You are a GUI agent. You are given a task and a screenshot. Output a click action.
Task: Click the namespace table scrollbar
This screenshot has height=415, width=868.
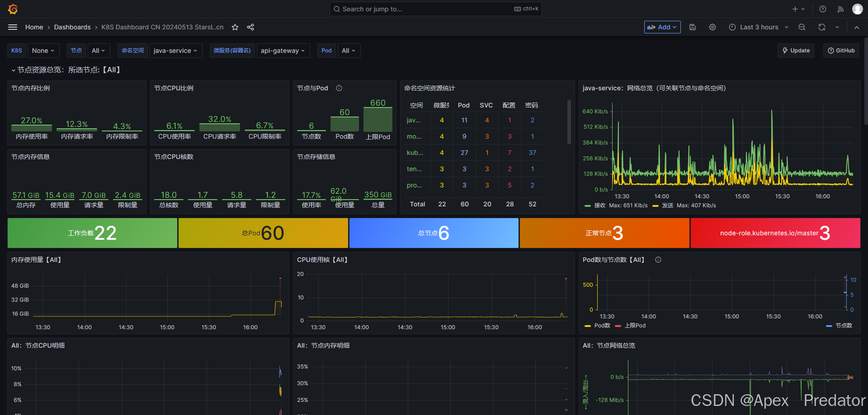[569, 122]
